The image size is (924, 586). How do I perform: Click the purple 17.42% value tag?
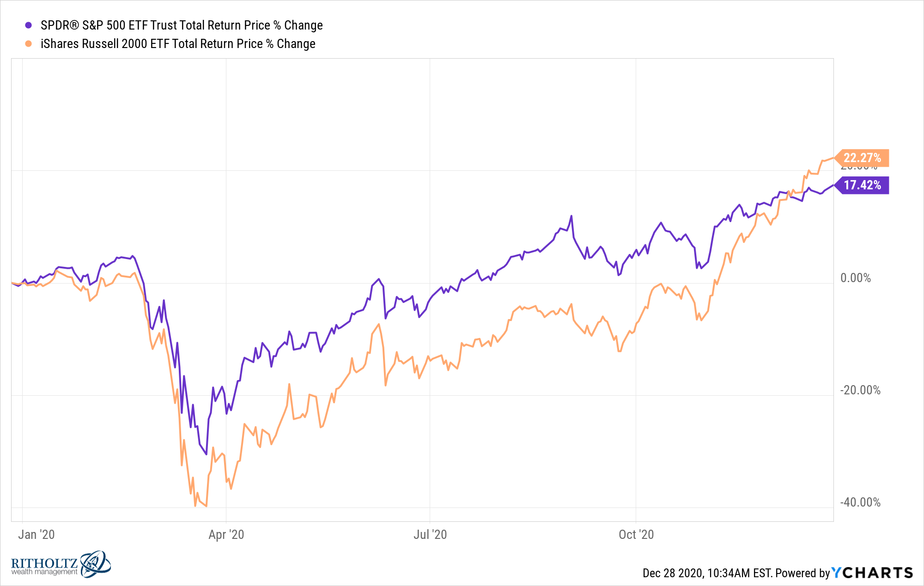pos(862,185)
